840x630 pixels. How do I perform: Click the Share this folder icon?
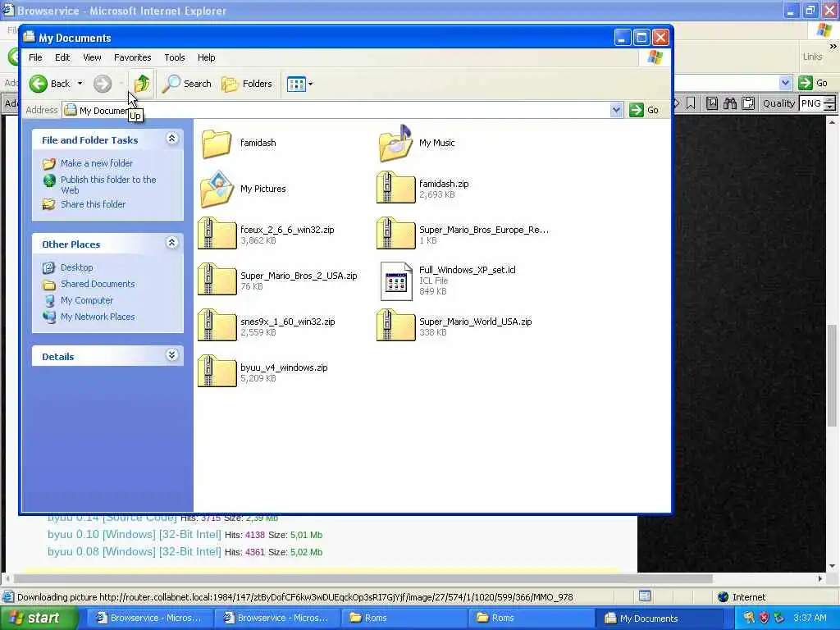48,204
